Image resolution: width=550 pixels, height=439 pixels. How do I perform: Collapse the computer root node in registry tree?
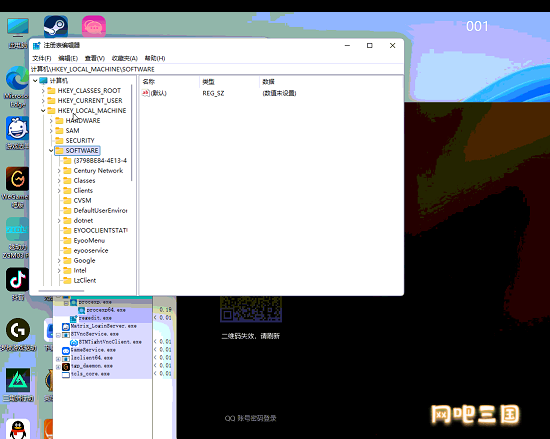pos(35,81)
